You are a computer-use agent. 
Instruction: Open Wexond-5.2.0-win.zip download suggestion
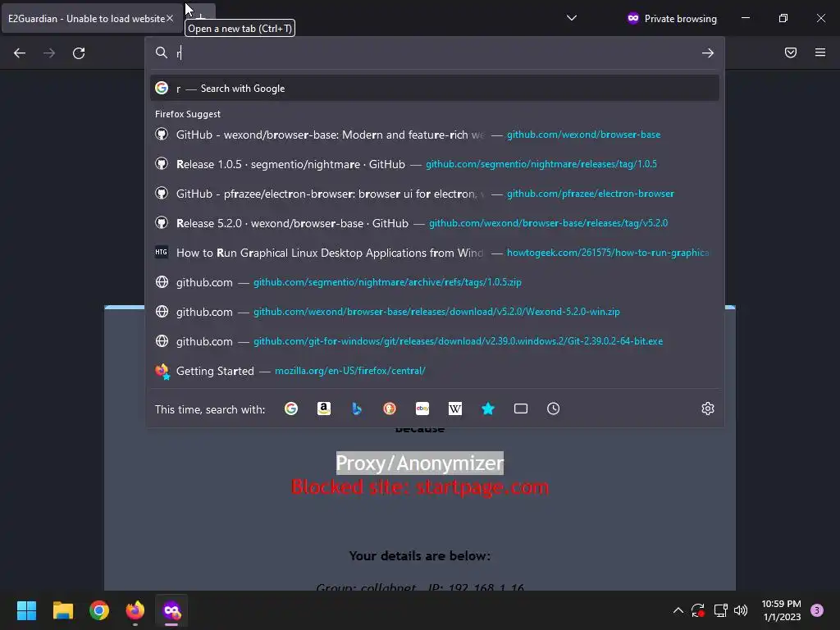(435, 311)
